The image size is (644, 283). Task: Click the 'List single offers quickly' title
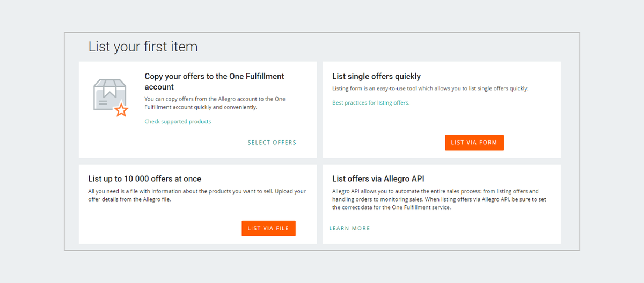pyautogui.click(x=376, y=77)
